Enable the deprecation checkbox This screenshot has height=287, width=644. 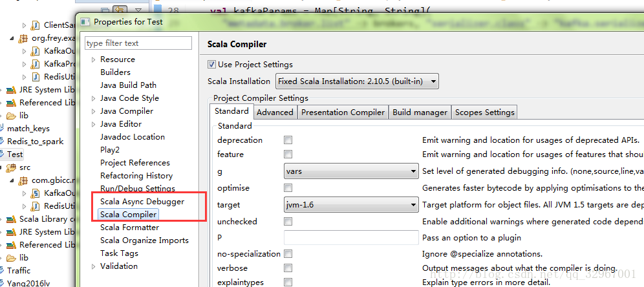(x=288, y=140)
